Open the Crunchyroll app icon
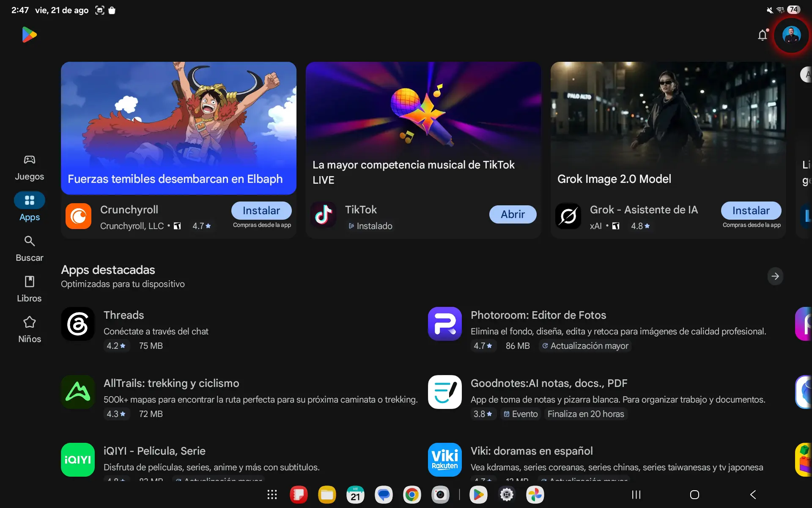 78,216
